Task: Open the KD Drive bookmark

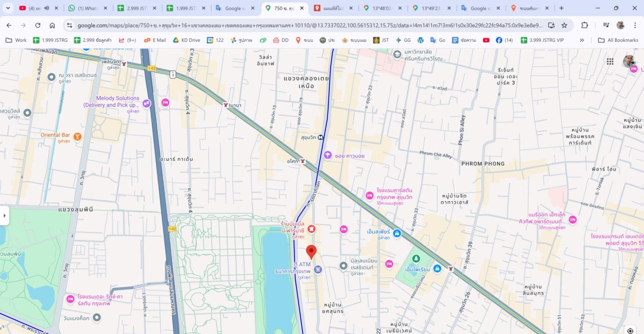Action: click(186, 40)
